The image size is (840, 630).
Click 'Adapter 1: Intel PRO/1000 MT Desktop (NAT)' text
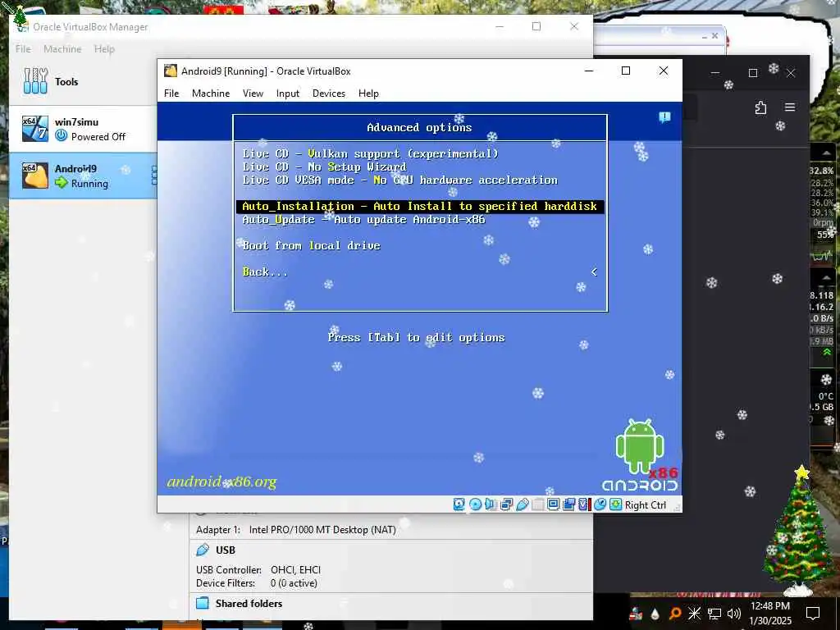[x=295, y=529]
